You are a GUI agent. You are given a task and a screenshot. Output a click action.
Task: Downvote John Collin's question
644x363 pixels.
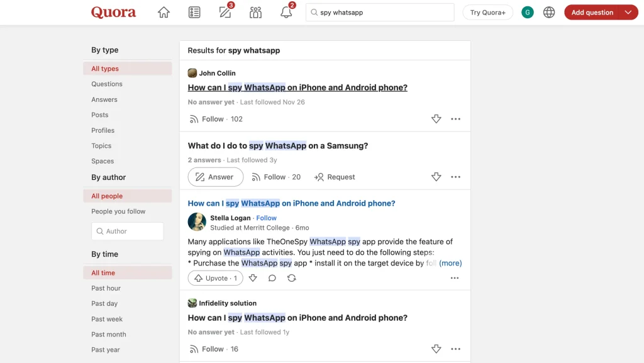pos(436,119)
